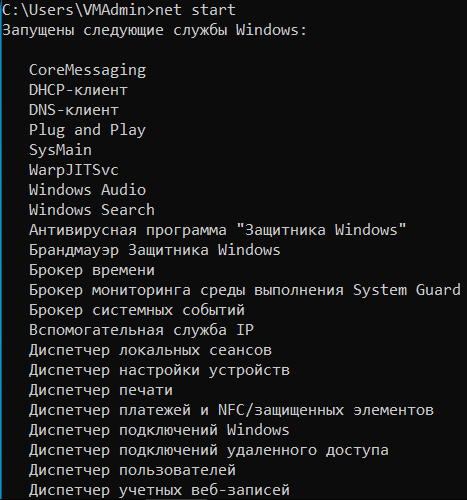Screen dimensions: 467x500
Task: Select the Брокер времени line
Action: tap(92, 270)
